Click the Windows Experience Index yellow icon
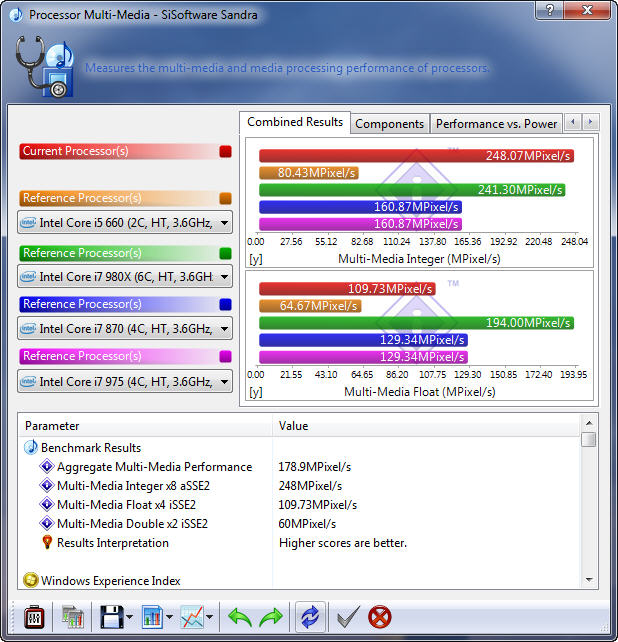 pos(31,580)
